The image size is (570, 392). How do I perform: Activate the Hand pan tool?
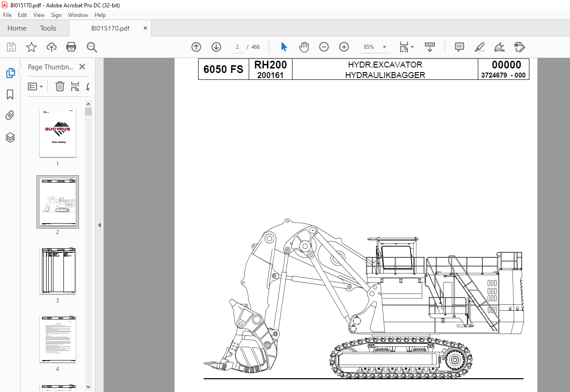coord(304,47)
